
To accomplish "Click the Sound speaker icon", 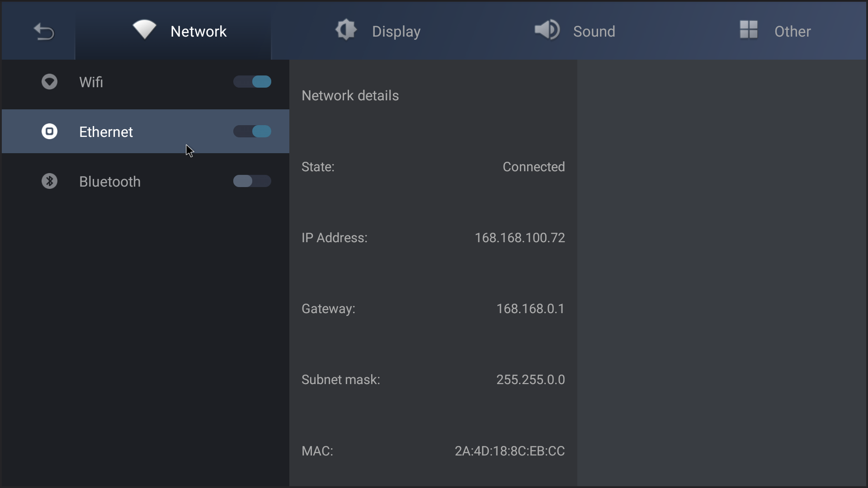I will 547,30.
